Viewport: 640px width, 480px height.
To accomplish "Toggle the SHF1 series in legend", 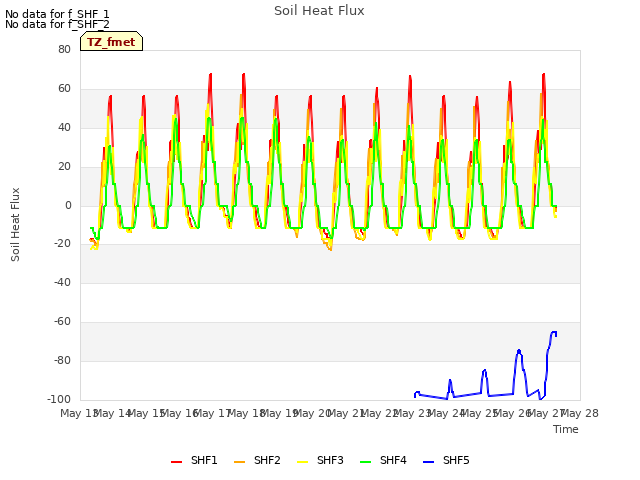I will coord(194,461).
